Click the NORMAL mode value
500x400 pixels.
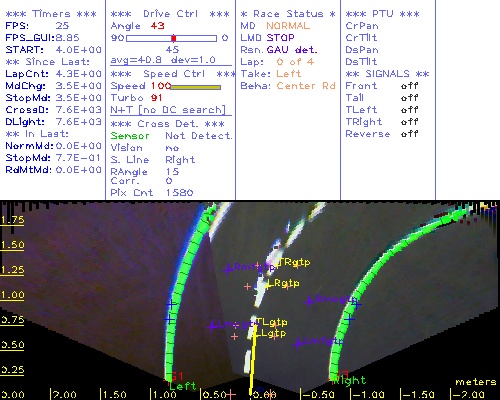[x=288, y=26]
